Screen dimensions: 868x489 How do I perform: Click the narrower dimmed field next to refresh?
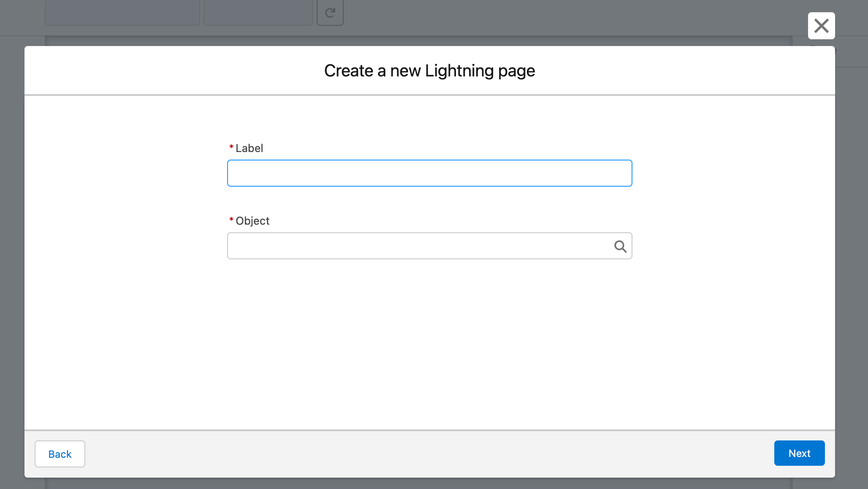point(258,13)
